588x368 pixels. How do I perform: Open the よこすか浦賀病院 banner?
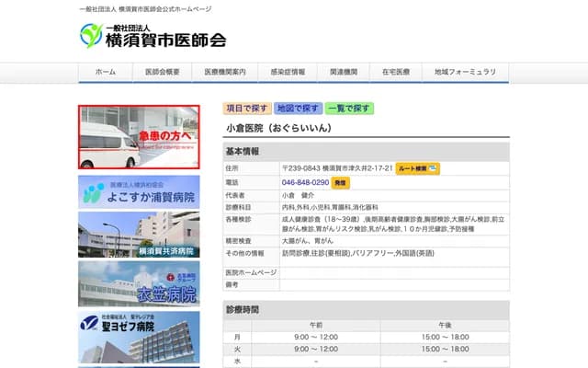coord(139,192)
